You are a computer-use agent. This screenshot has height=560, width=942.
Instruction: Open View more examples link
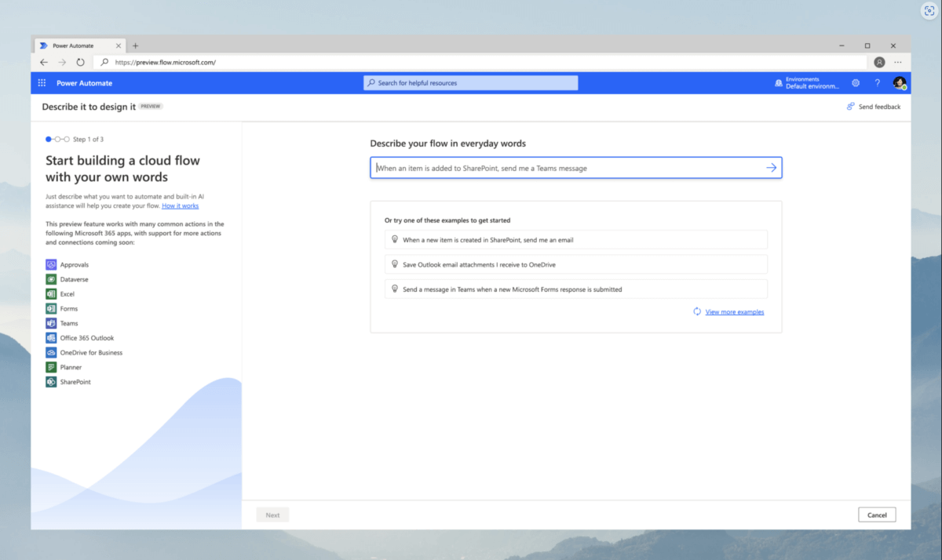click(735, 311)
